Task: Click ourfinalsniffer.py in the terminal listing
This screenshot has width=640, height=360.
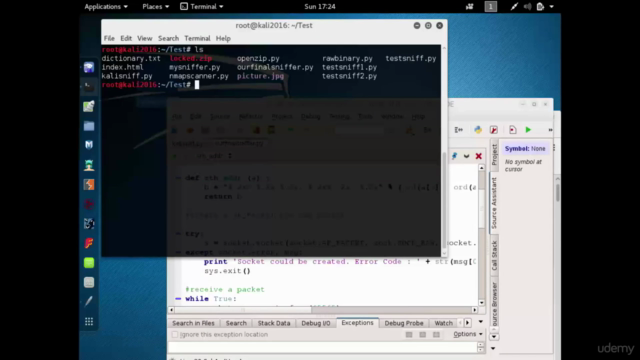Action: pos(275,67)
